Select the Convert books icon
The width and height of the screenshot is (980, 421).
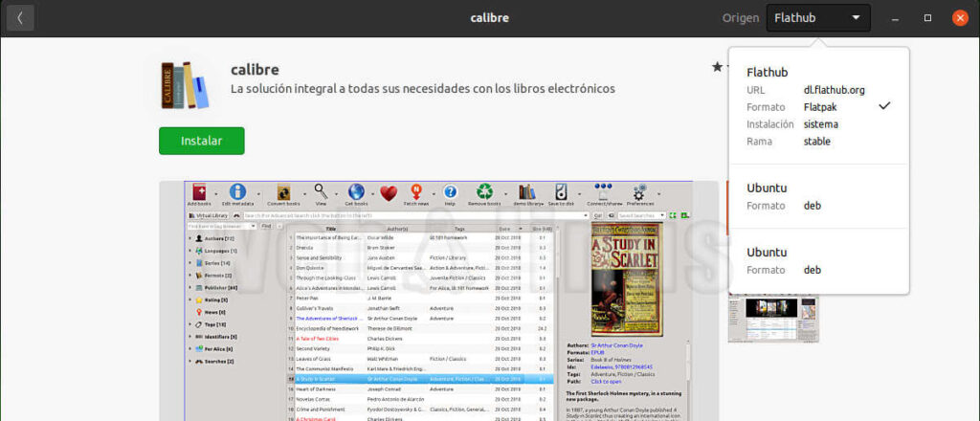283,193
